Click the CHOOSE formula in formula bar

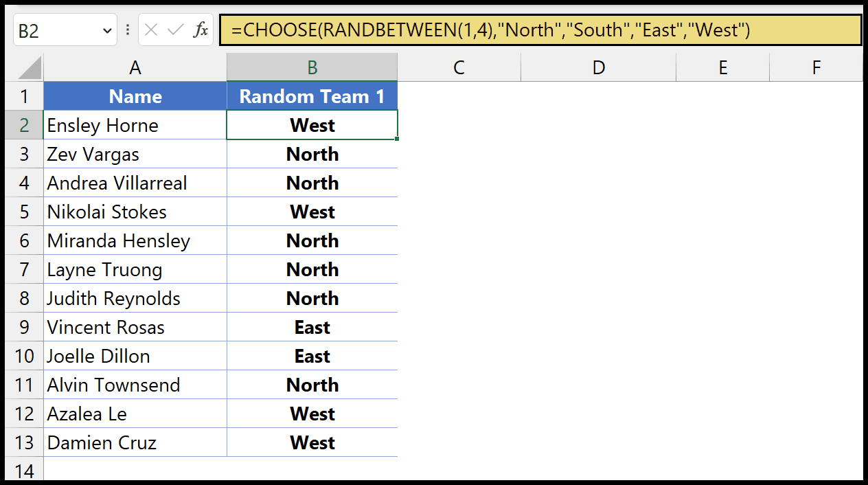490,30
